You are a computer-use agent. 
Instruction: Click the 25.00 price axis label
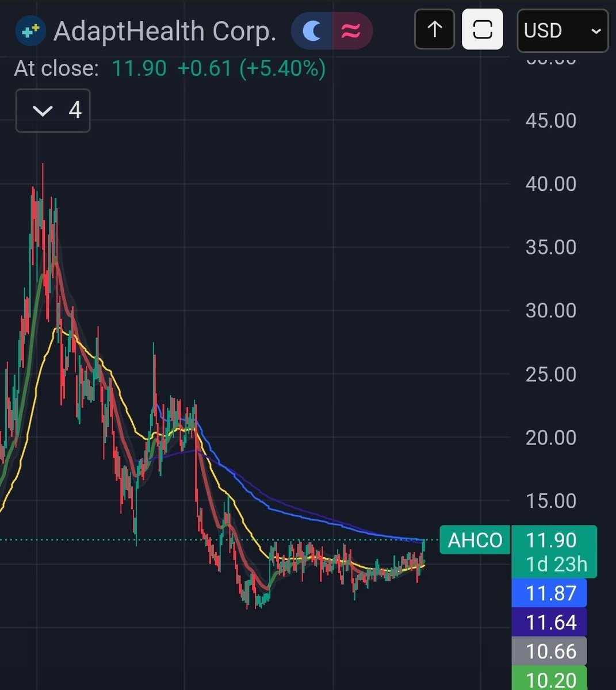point(550,374)
